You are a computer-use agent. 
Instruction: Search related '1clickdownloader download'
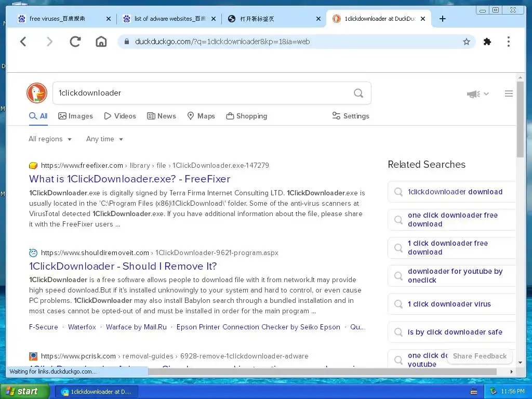pos(451,192)
